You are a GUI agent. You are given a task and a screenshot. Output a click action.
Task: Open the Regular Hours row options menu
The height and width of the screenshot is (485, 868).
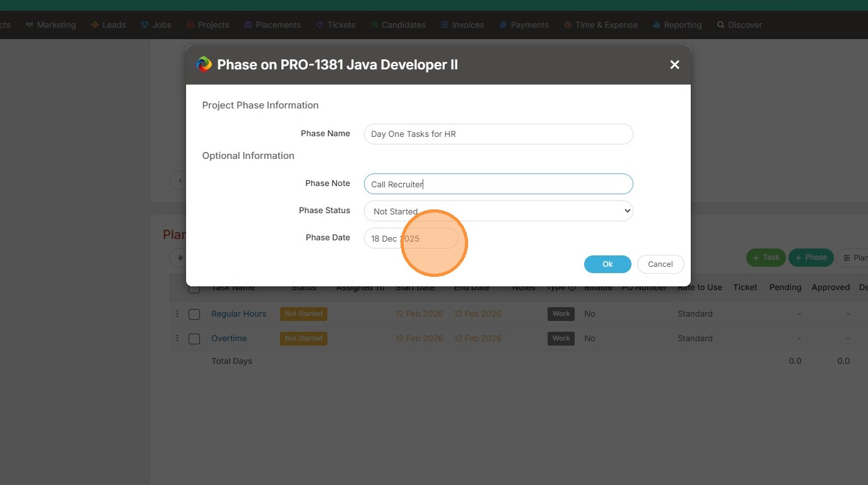coord(177,313)
